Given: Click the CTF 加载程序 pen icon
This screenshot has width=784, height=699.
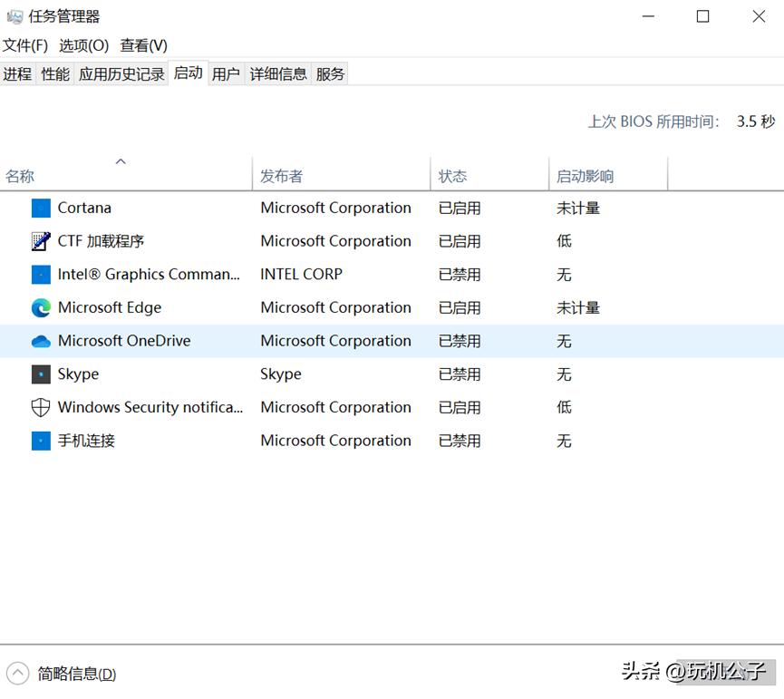Looking at the screenshot, I should point(41,241).
